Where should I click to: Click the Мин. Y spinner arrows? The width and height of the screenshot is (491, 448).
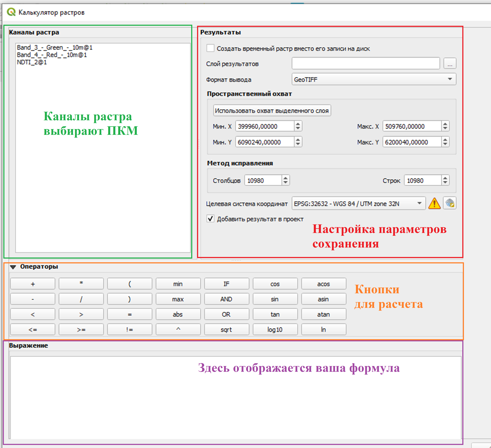[298, 142]
